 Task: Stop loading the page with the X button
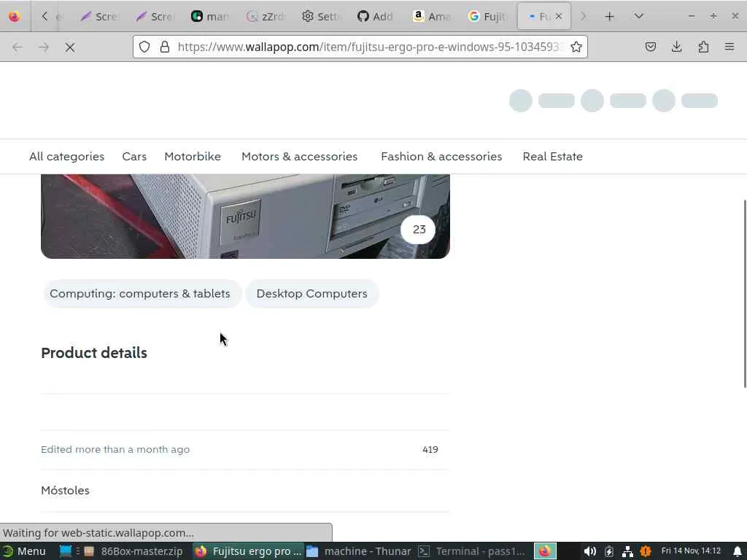click(x=69, y=47)
